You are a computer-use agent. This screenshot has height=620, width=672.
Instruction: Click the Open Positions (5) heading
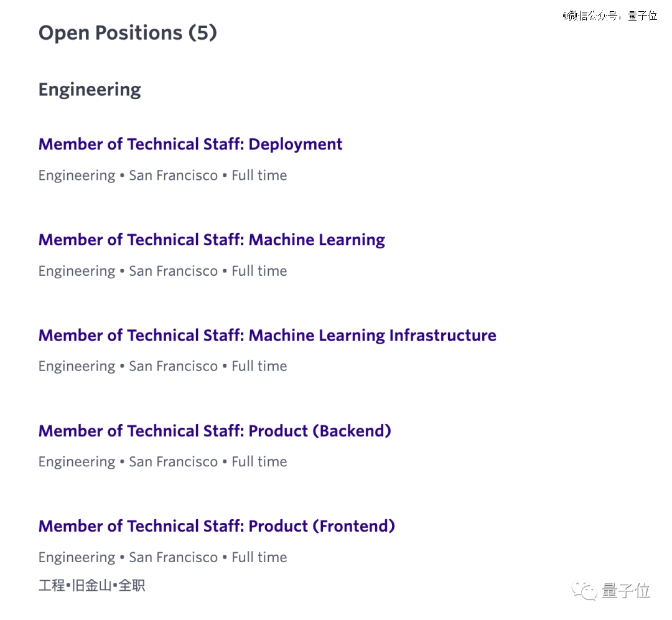(x=128, y=33)
